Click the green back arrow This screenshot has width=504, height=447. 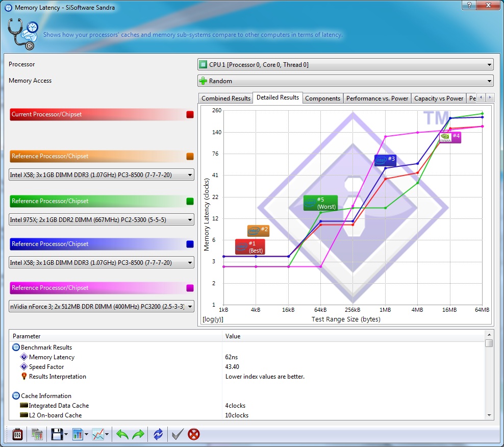tap(122, 434)
